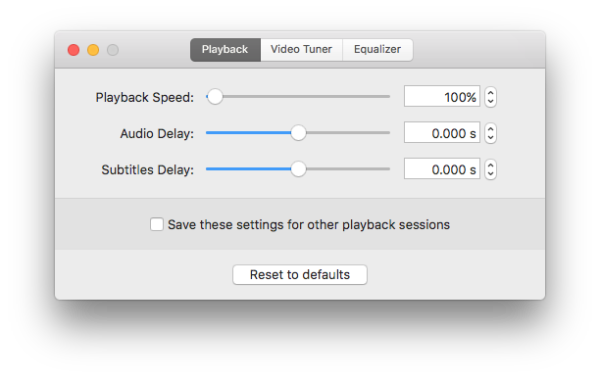Click right end of Playback Speed track

click(388, 96)
